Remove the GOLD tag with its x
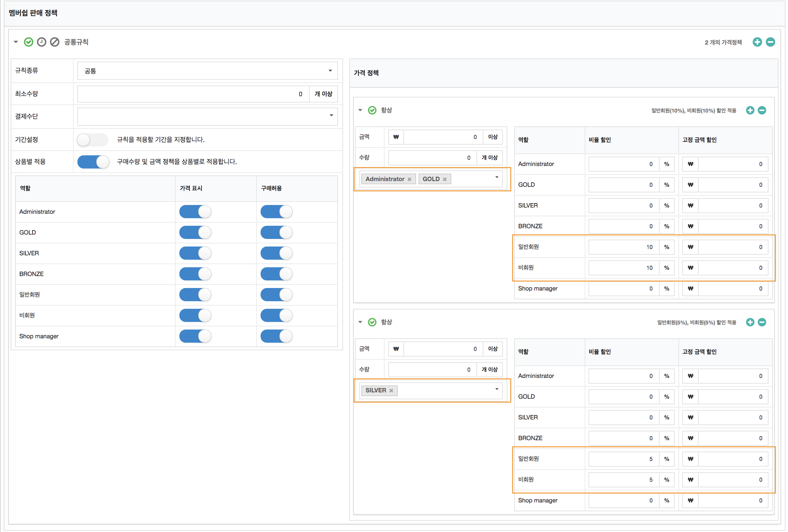The height and width of the screenshot is (532, 788). [x=445, y=179]
